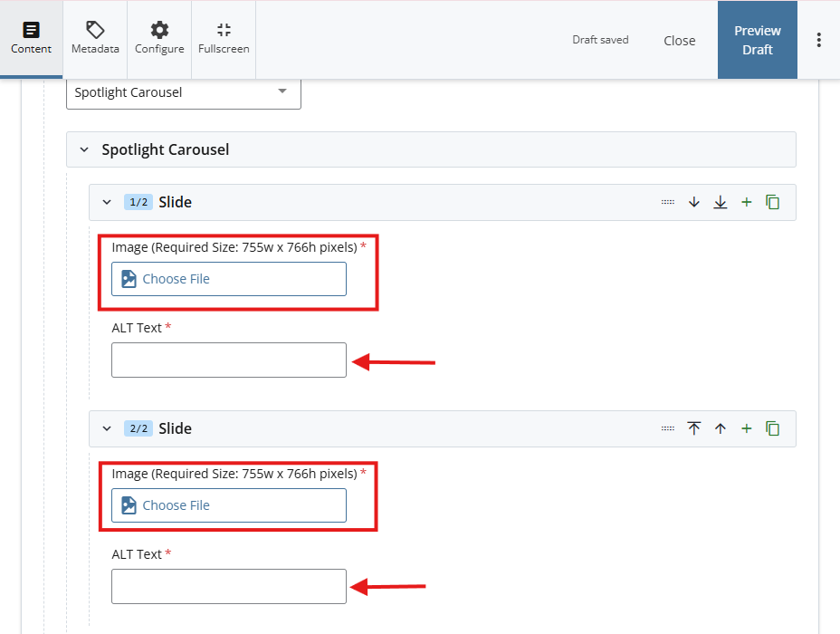Enter Fullscreen mode
This screenshot has width=840, height=634.
click(224, 39)
